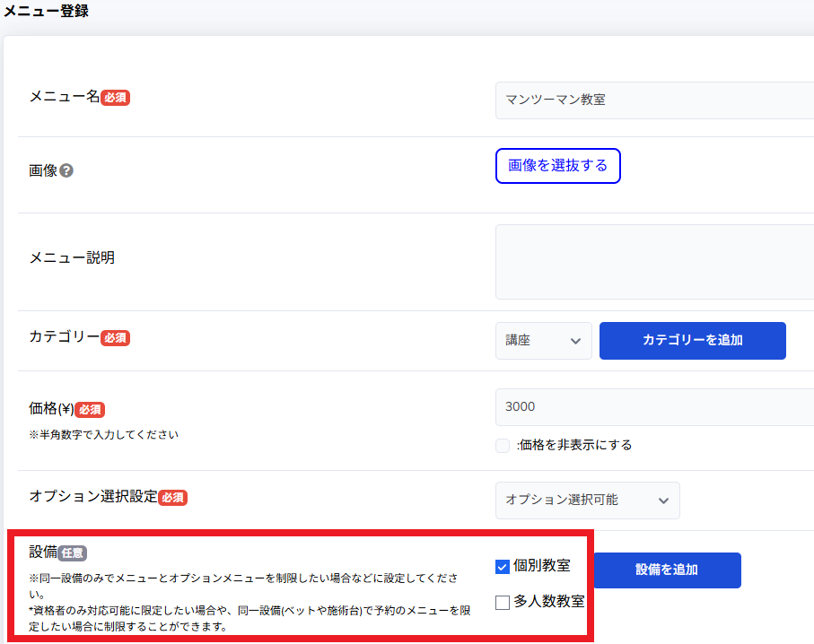
Task: Tick the 多人数教室 checkbox
Action: click(x=503, y=602)
